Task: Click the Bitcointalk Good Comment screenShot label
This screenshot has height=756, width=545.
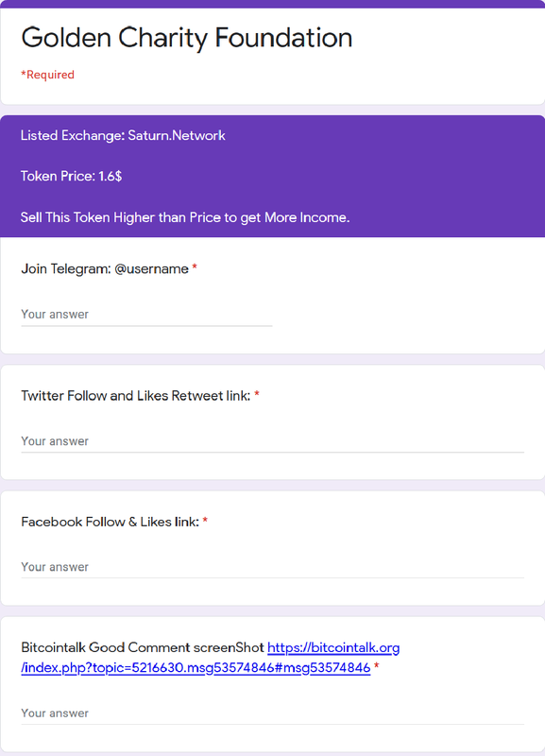Action: click(143, 647)
